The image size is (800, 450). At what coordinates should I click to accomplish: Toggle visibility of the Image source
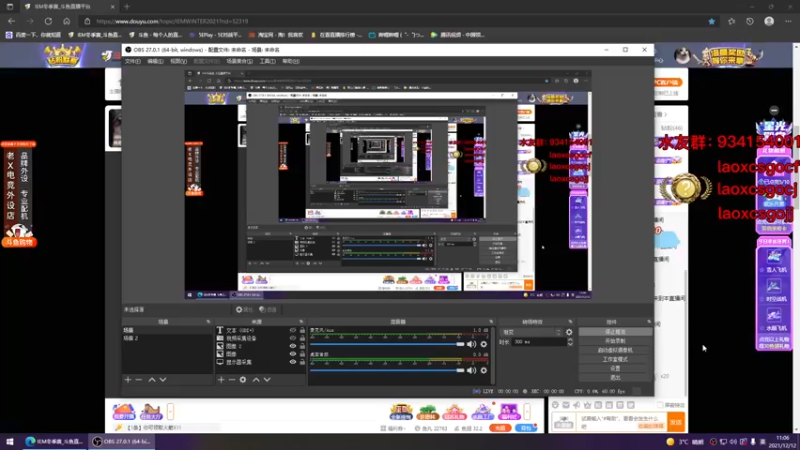[x=292, y=354]
